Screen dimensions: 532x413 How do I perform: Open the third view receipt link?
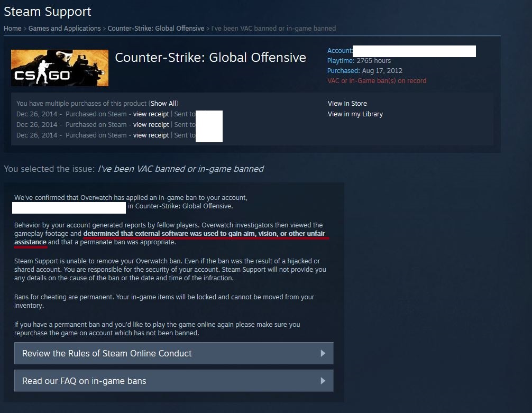pyautogui.click(x=151, y=135)
